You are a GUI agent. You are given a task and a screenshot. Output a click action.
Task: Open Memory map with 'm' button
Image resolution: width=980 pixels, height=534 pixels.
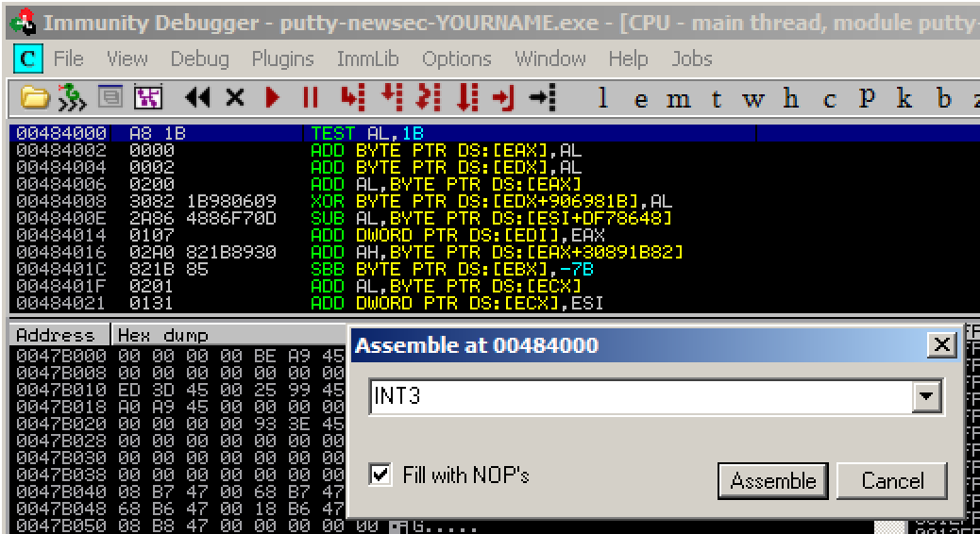coord(678,99)
